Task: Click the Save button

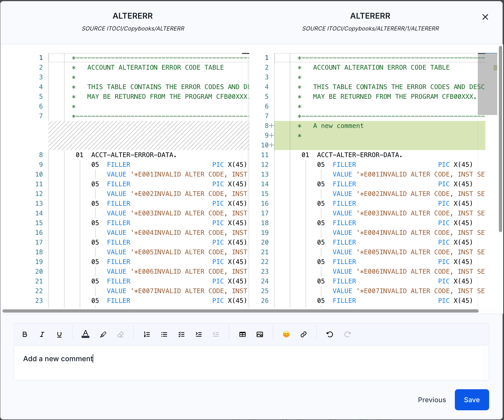Action: (472, 400)
